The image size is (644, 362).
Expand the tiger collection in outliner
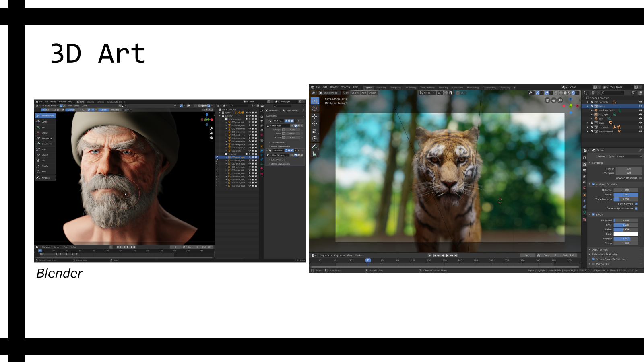pos(588,123)
